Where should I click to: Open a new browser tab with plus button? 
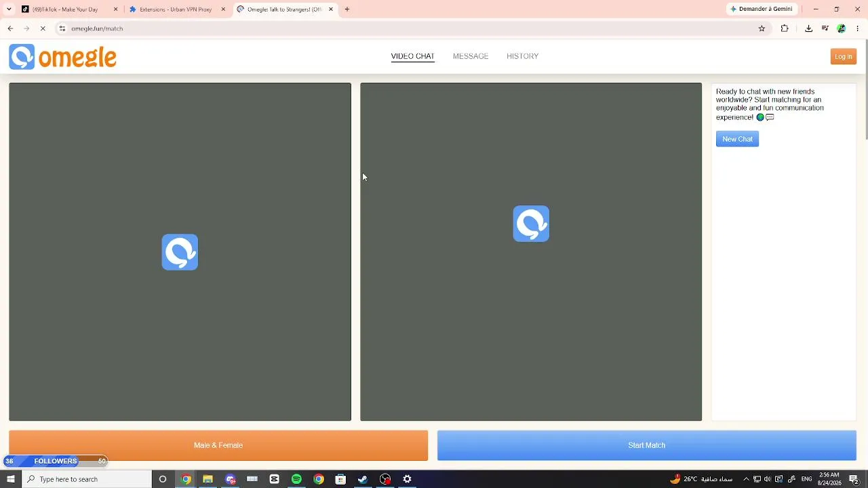pos(347,9)
